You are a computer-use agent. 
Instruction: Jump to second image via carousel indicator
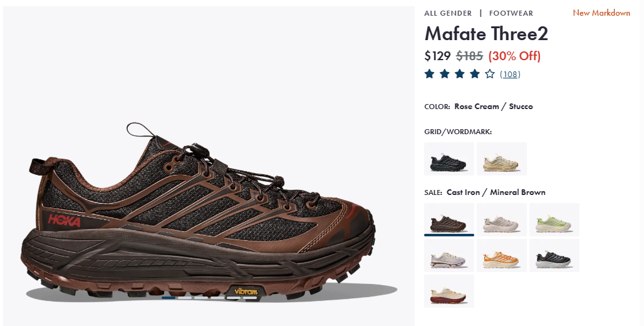[x=185, y=298]
